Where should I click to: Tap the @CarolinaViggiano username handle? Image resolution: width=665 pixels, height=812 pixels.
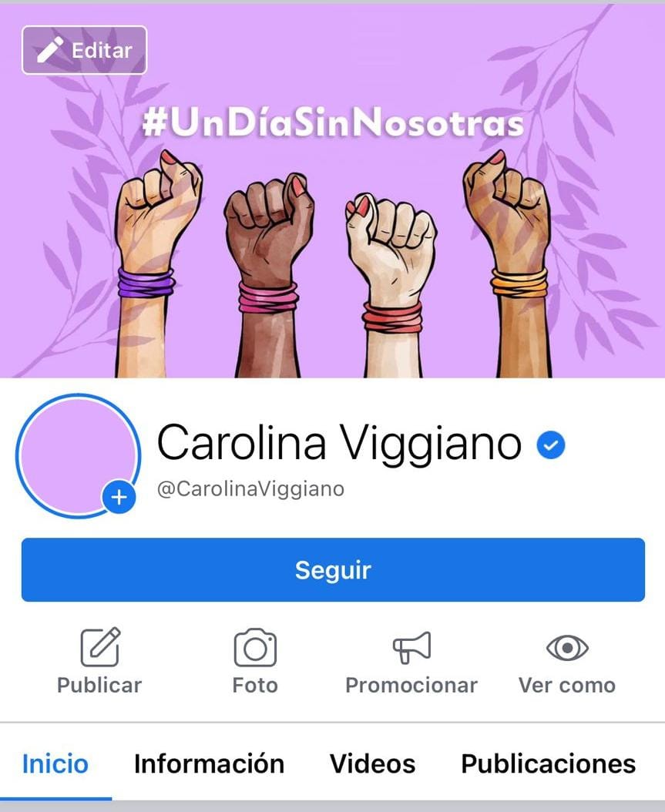[x=250, y=488]
